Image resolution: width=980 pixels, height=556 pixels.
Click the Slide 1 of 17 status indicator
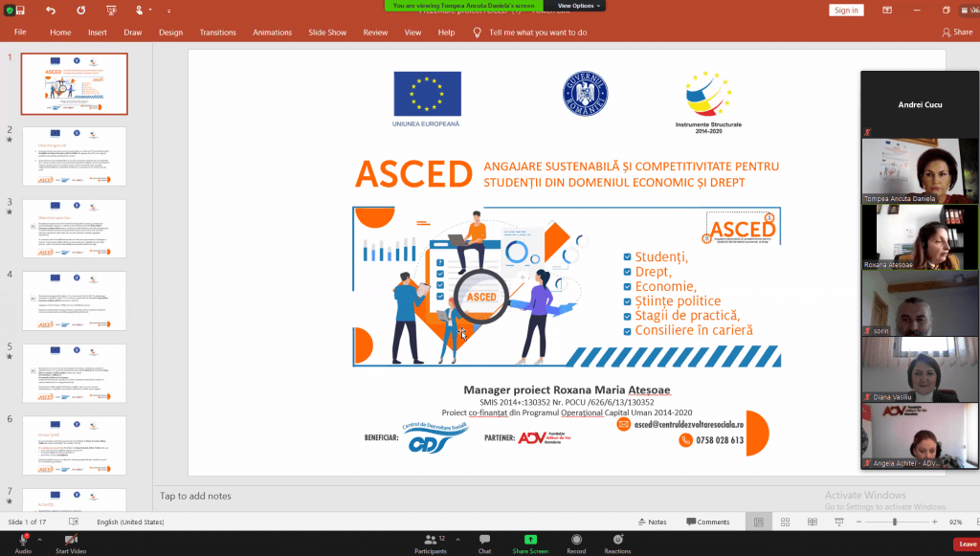coord(27,522)
